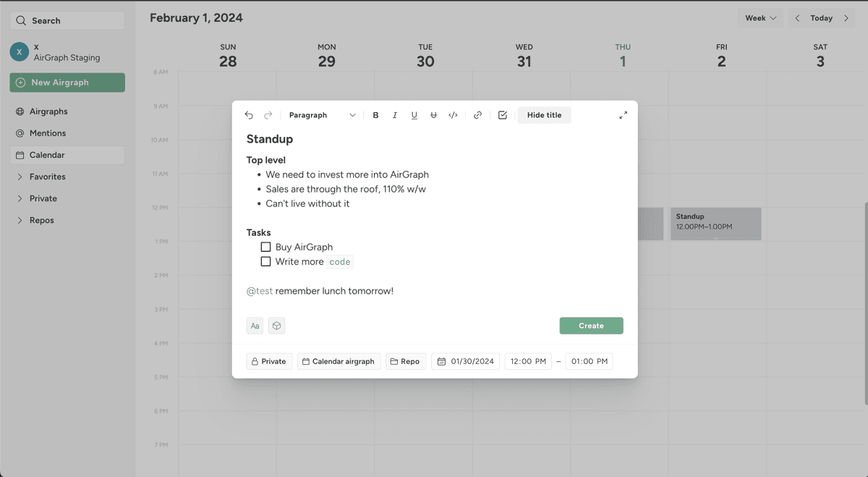Viewport: 868px width, 477px height.
Task: Open the Week view dropdown
Action: pos(760,18)
